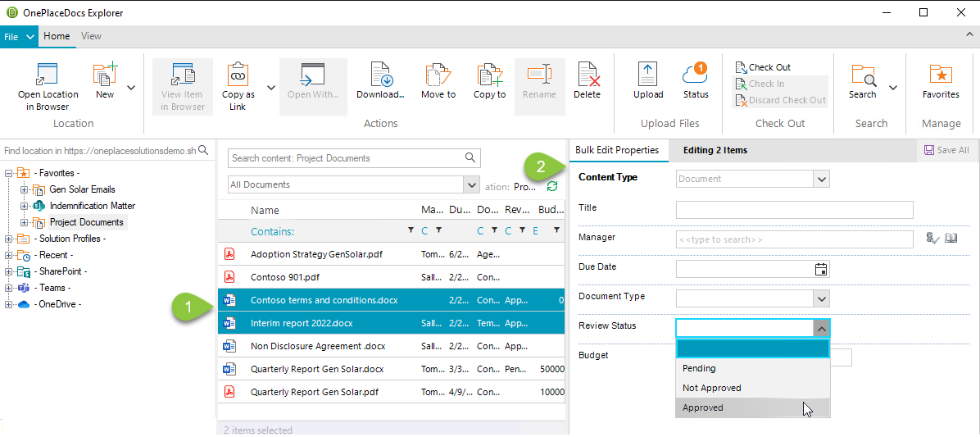
Task: Switch to the View ribbon tab
Action: point(91,36)
